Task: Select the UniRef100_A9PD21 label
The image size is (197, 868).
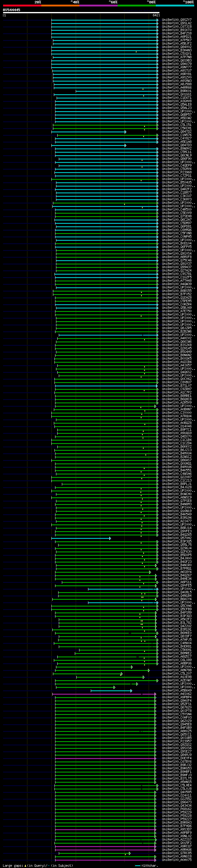Action: 177,37
